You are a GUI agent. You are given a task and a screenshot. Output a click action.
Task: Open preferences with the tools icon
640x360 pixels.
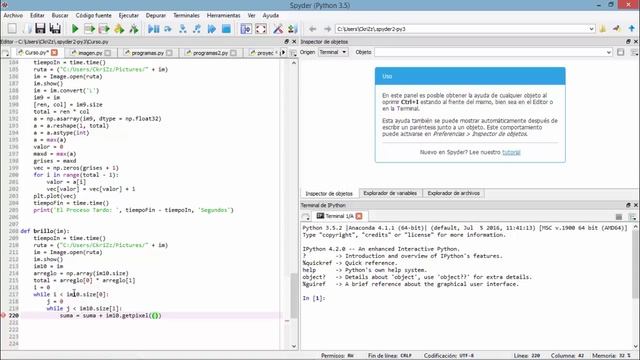coord(278,29)
